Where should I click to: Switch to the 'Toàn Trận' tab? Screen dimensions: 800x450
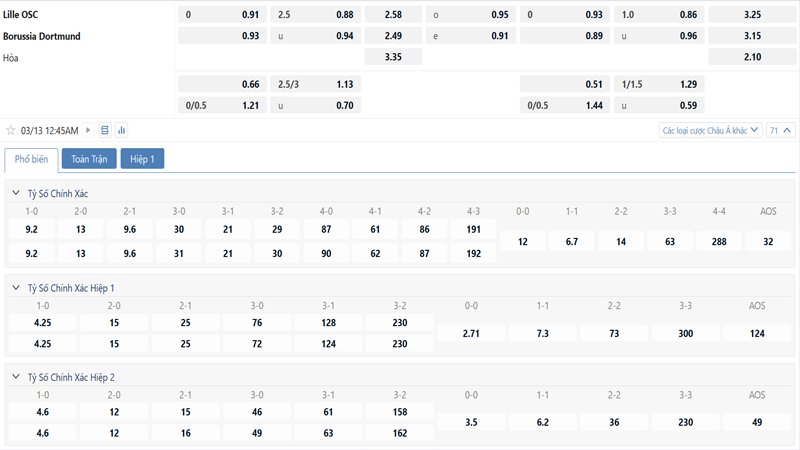click(88, 158)
